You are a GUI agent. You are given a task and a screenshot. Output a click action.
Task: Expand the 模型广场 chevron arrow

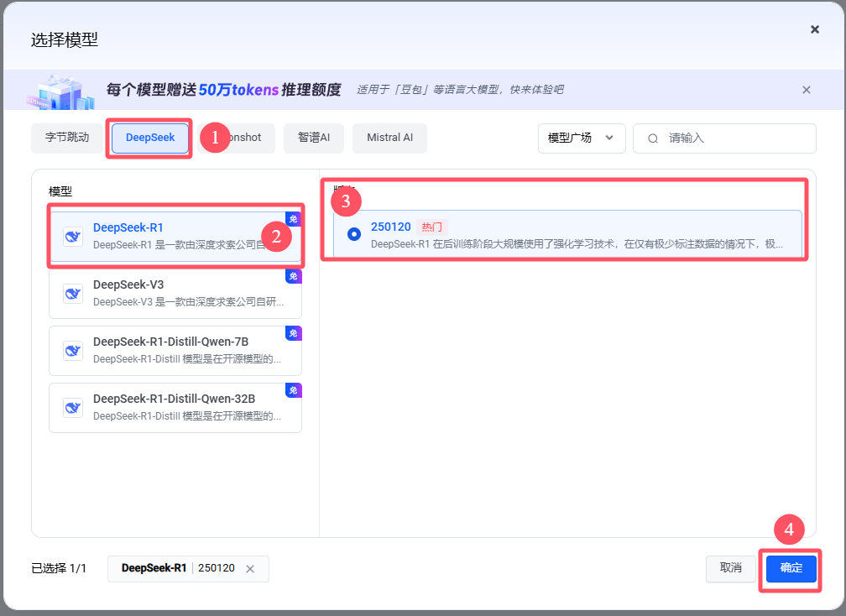click(x=609, y=138)
